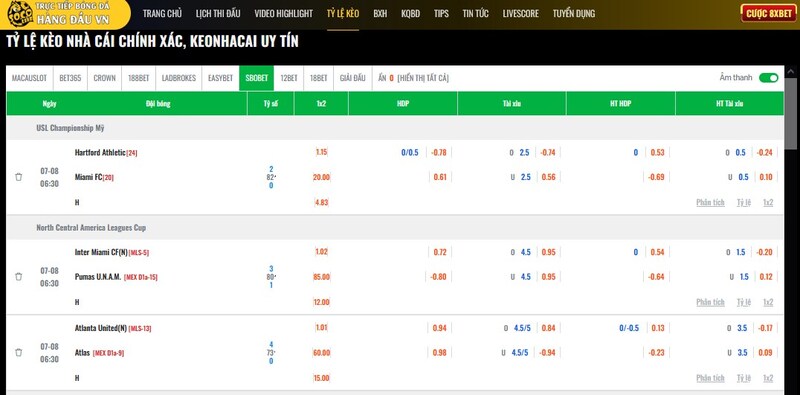Viewport: 800px width, 395px height.
Task: Open Tỷ lệ link for Inter Miami match
Action: 743,302
